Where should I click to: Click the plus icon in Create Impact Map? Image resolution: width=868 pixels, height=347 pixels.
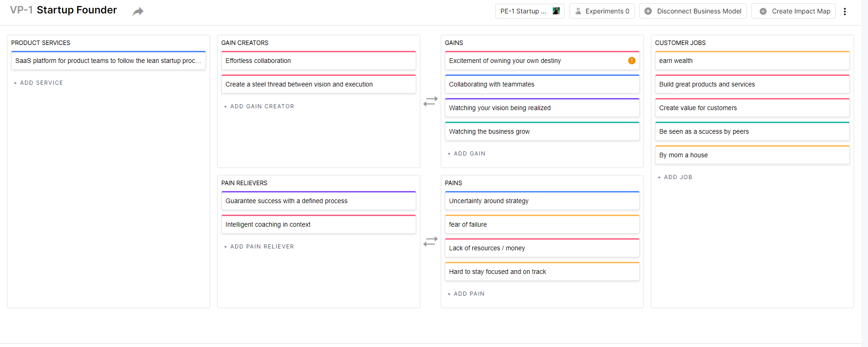[x=763, y=11]
